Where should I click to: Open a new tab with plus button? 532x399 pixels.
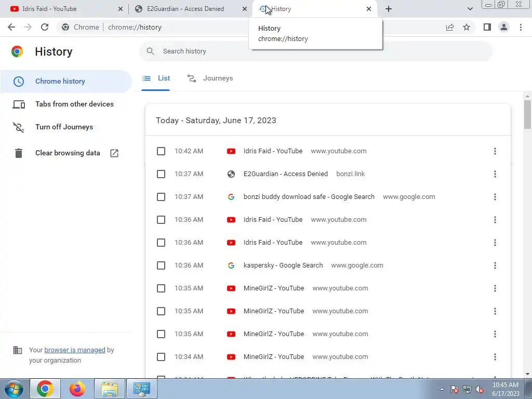tap(389, 9)
